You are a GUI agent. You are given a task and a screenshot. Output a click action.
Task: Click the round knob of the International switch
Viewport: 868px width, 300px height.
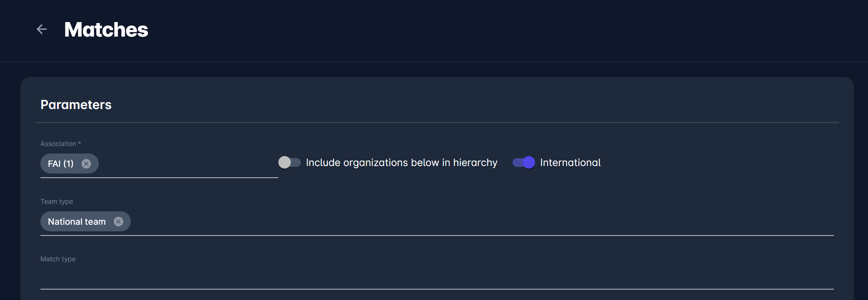click(x=528, y=162)
